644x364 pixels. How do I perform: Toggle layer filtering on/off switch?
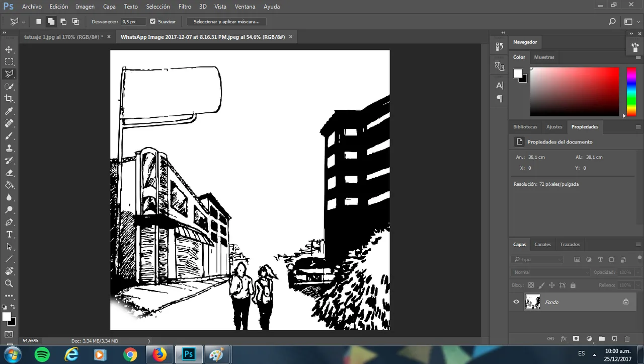tap(639, 258)
